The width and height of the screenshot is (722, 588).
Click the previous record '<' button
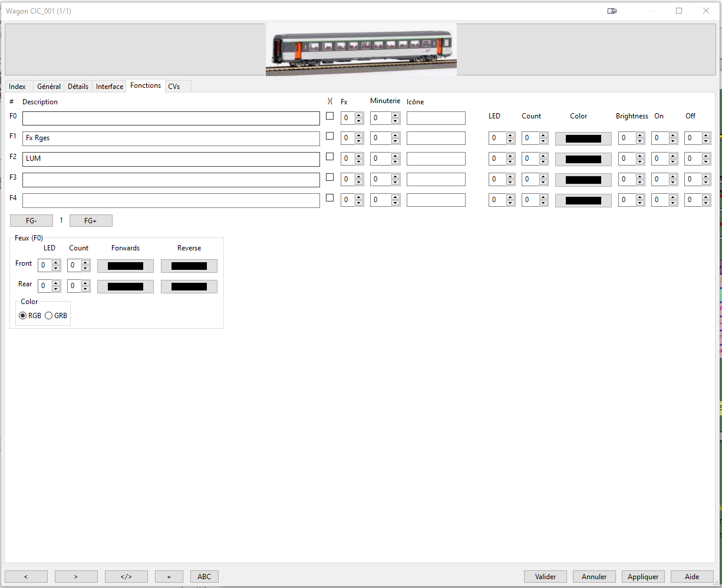click(x=26, y=577)
